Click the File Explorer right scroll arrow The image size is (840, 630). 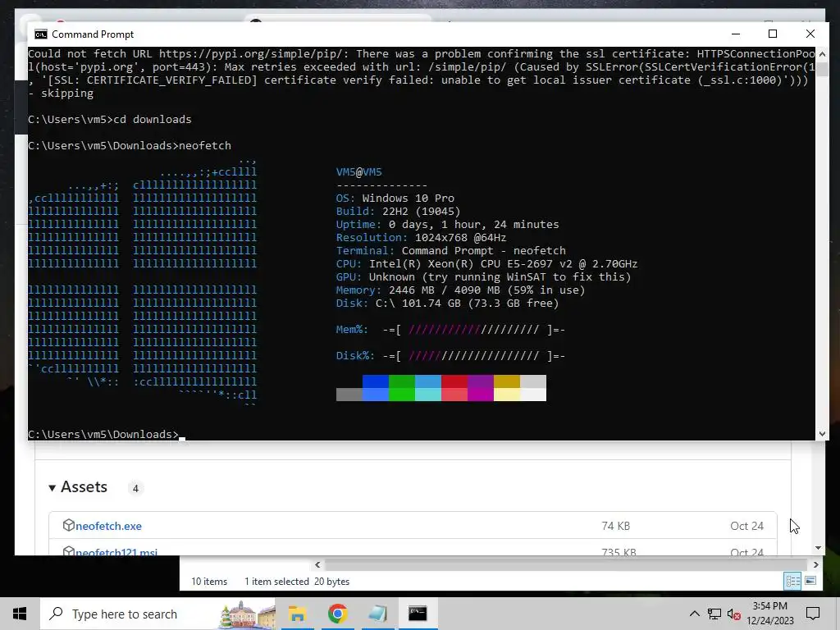(x=815, y=564)
